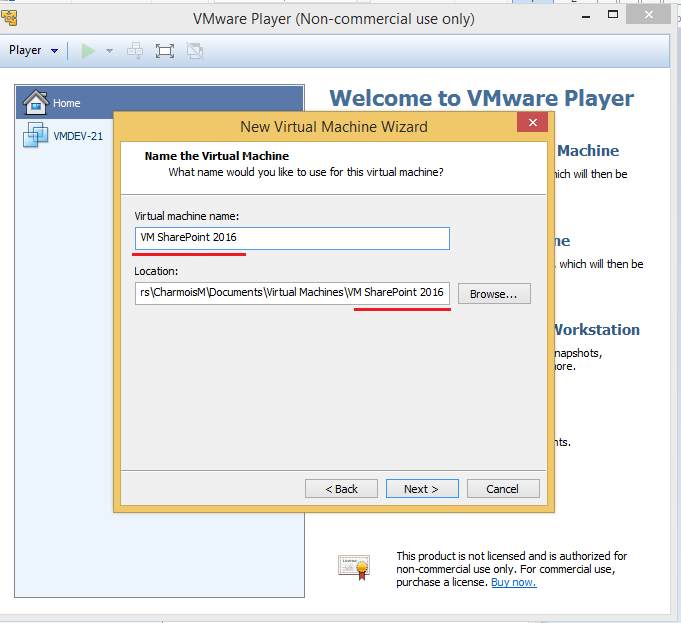Proceed with the Next > button

(422, 489)
